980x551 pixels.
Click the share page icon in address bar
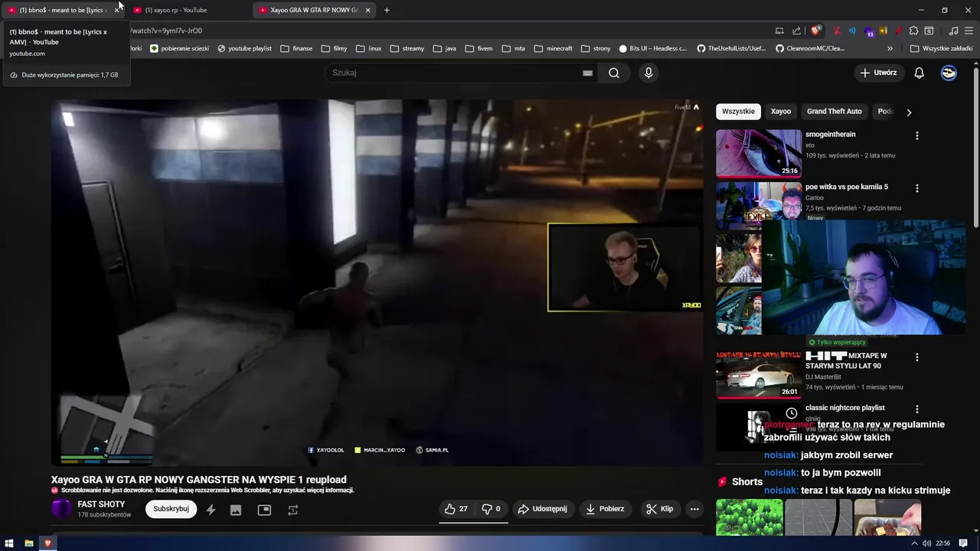click(x=797, y=31)
